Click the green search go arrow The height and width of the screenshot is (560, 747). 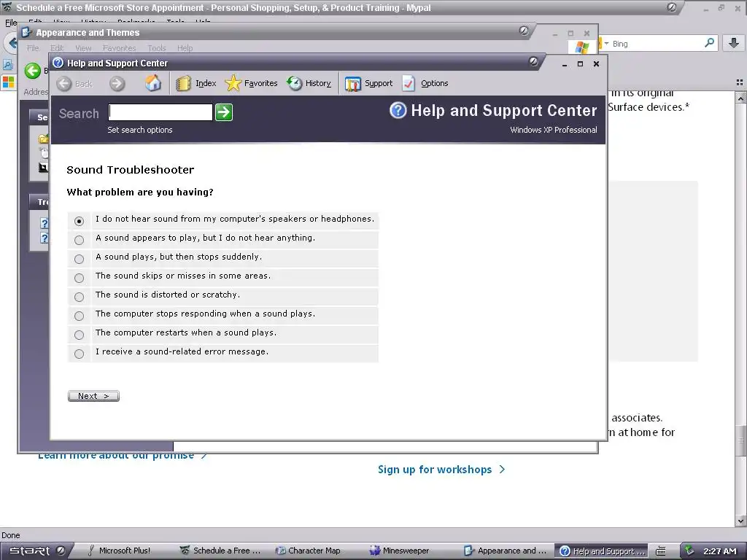(x=224, y=112)
